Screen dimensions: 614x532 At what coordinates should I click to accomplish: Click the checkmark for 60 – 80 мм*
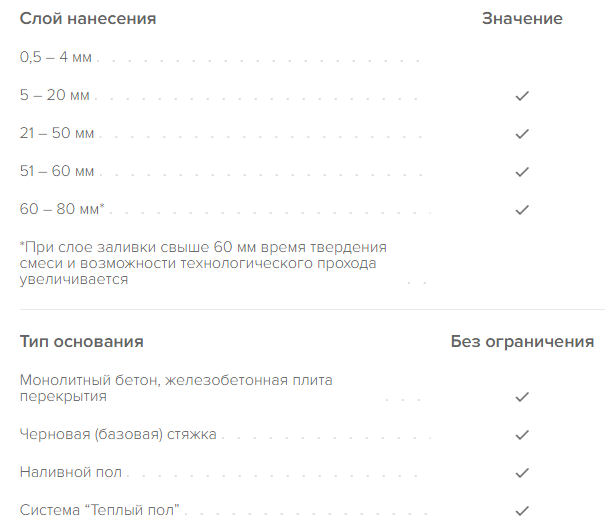(x=522, y=210)
